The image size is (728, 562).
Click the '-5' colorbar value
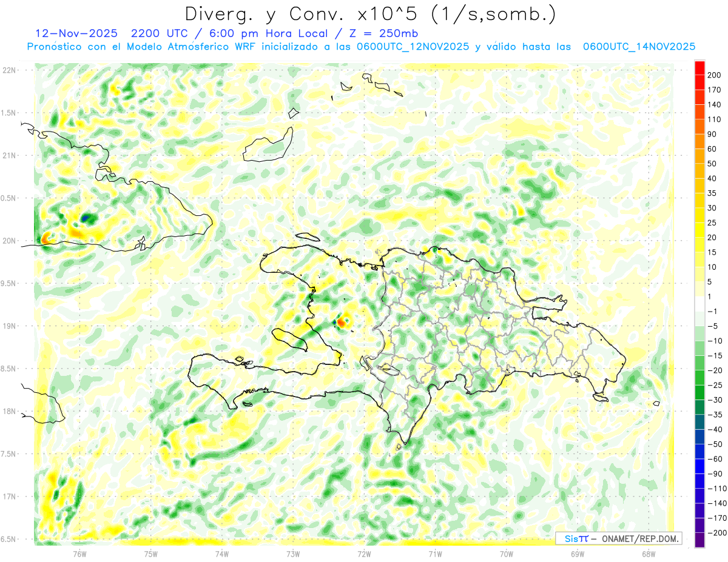pos(713,326)
